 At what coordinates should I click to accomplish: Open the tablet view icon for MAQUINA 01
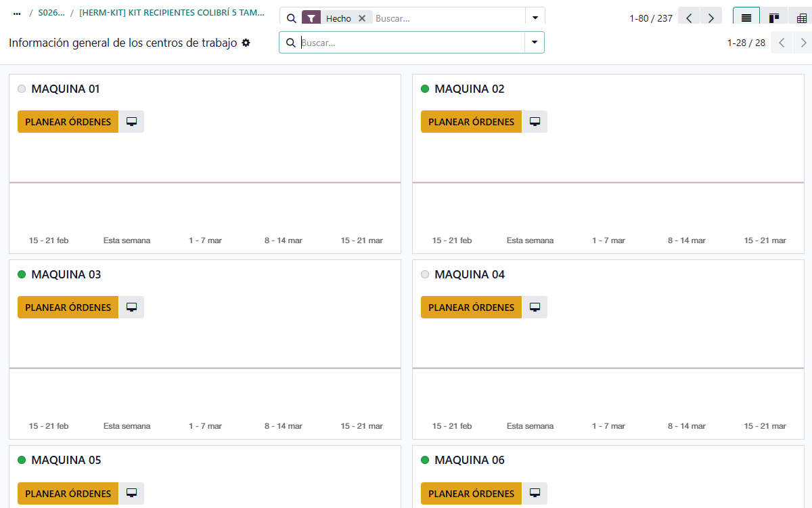131,122
